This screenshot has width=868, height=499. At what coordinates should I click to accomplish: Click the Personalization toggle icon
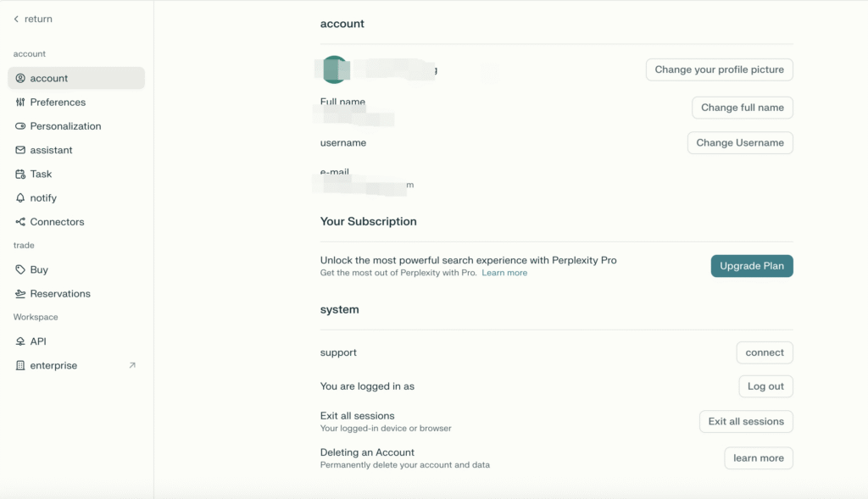tap(20, 126)
